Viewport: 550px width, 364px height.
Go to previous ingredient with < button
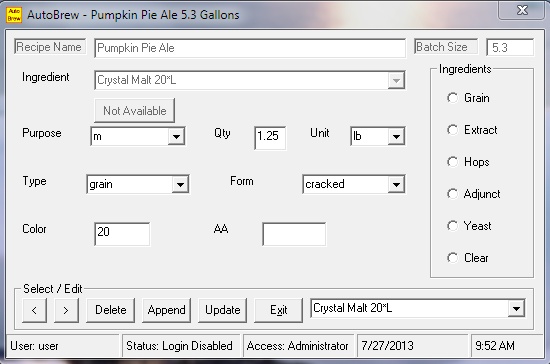click(x=34, y=310)
